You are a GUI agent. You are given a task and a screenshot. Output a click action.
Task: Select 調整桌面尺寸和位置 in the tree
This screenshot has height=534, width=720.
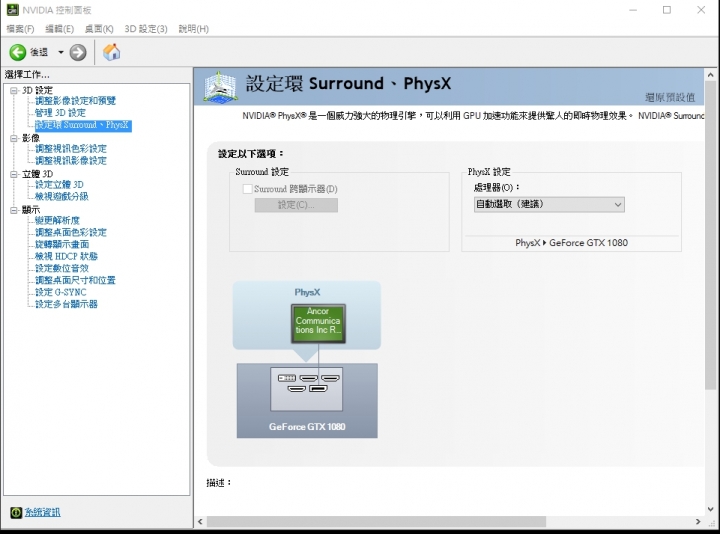coord(75,280)
